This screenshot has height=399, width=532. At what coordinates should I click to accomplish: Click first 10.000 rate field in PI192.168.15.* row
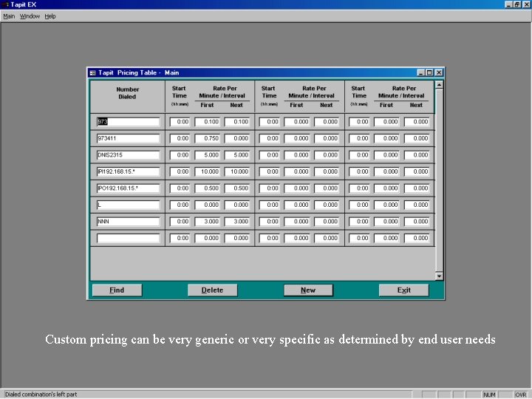[x=208, y=171]
